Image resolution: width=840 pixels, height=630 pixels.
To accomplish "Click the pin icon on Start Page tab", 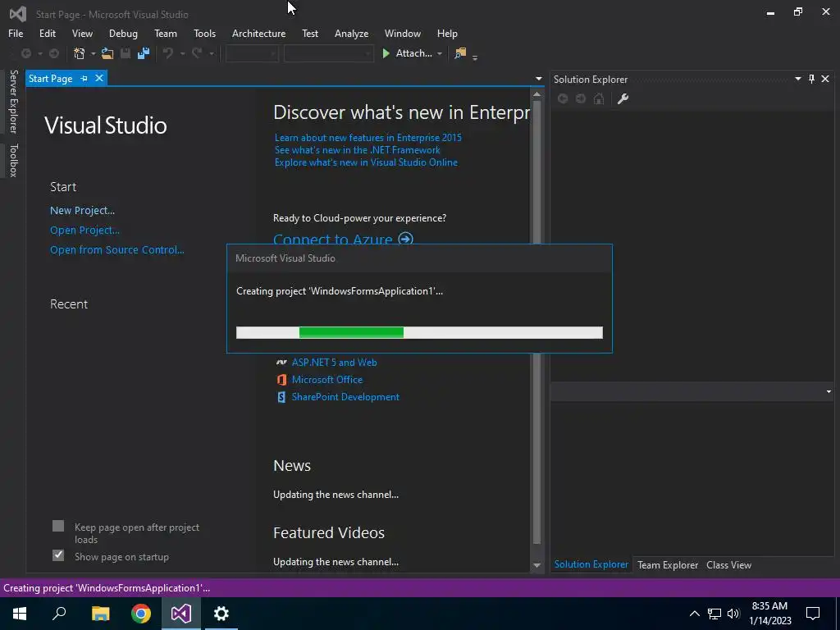I will pos(84,78).
